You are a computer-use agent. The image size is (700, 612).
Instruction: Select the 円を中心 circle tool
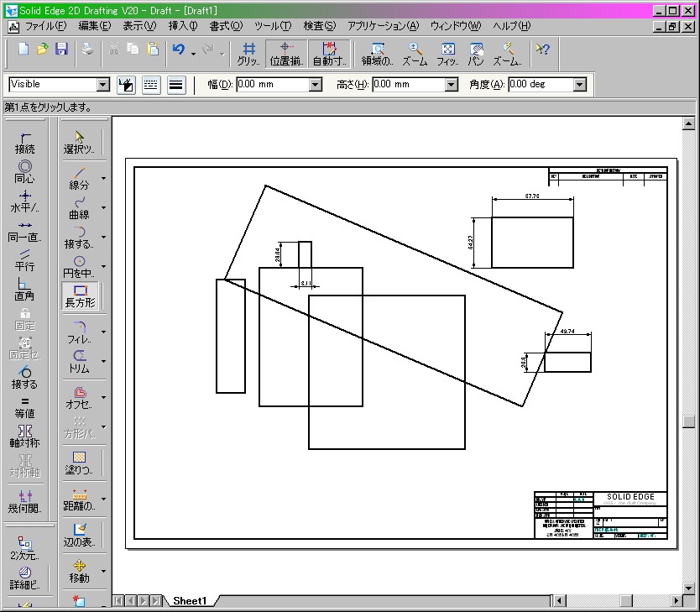[79, 266]
